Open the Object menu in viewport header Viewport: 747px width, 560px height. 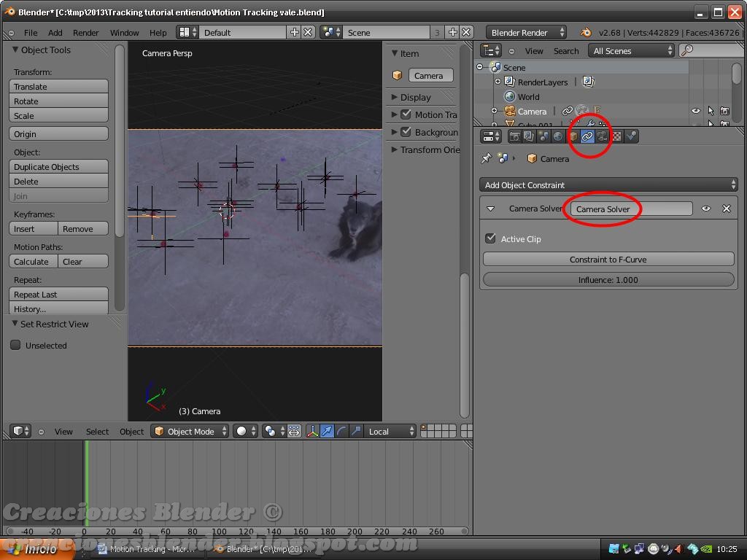click(131, 431)
